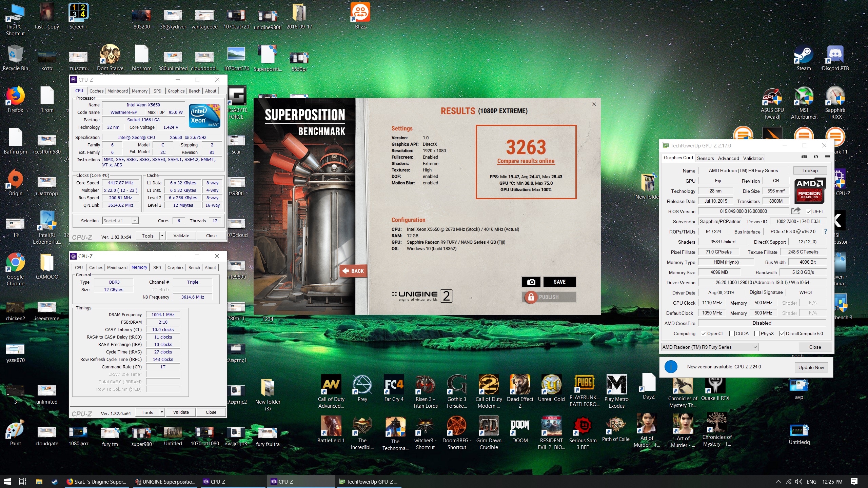Open the GPU selector dropdown in GPU-Z
This screenshot has height=488, width=868.
pyautogui.click(x=710, y=347)
